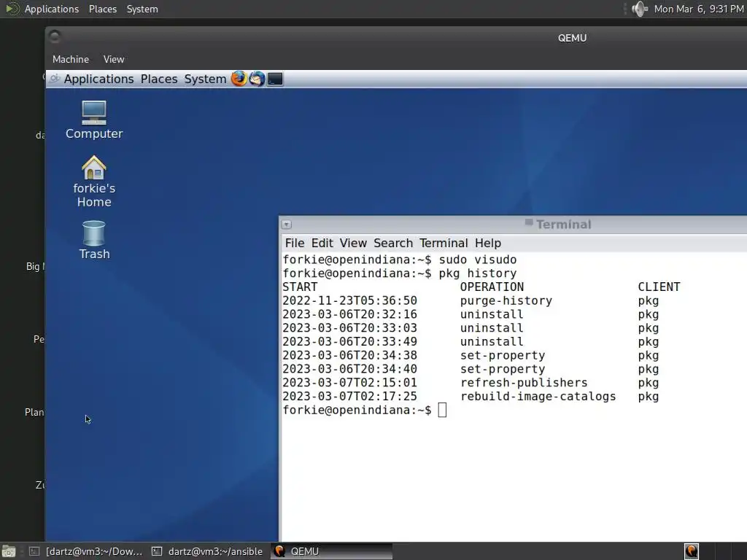Click the QEMU taskbar button
This screenshot has height=560, width=747.
click(x=332, y=551)
